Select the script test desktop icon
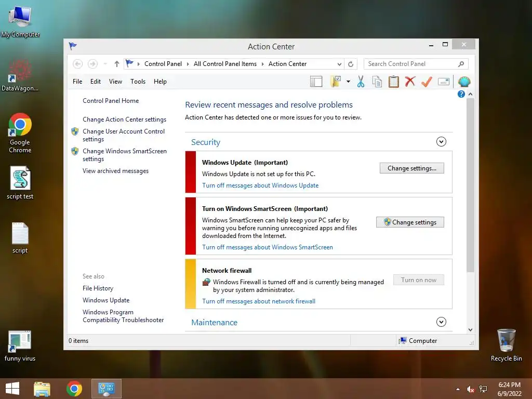This screenshot has width=532, height=399. point(20,182)
